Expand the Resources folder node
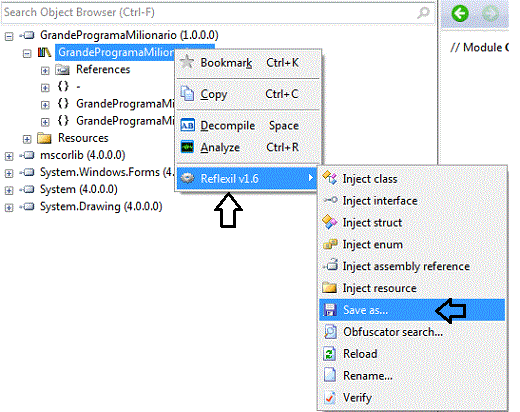The width and height of the screenshot is (520, 412). pos(27,139)
